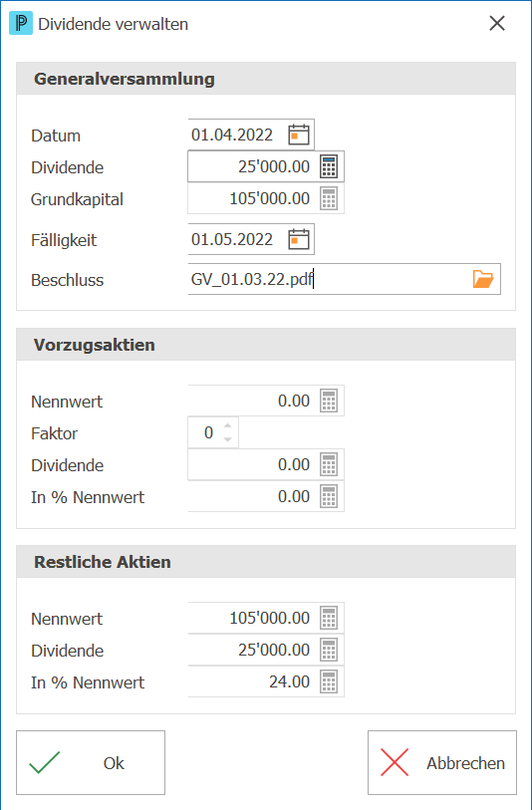Focus the Fälligkeit field showing 01.05.2022
Viewport: 532px width, 810px height.
click(251, 240)
